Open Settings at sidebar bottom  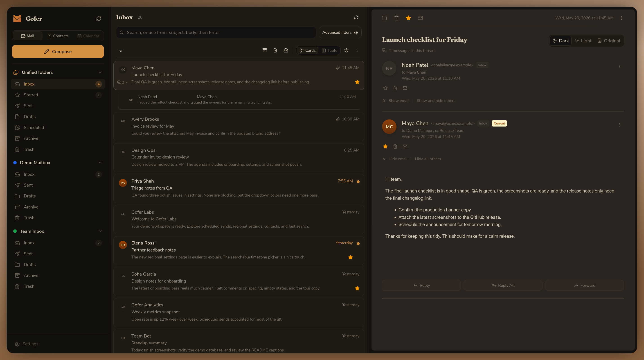click(x=27, y=344)
